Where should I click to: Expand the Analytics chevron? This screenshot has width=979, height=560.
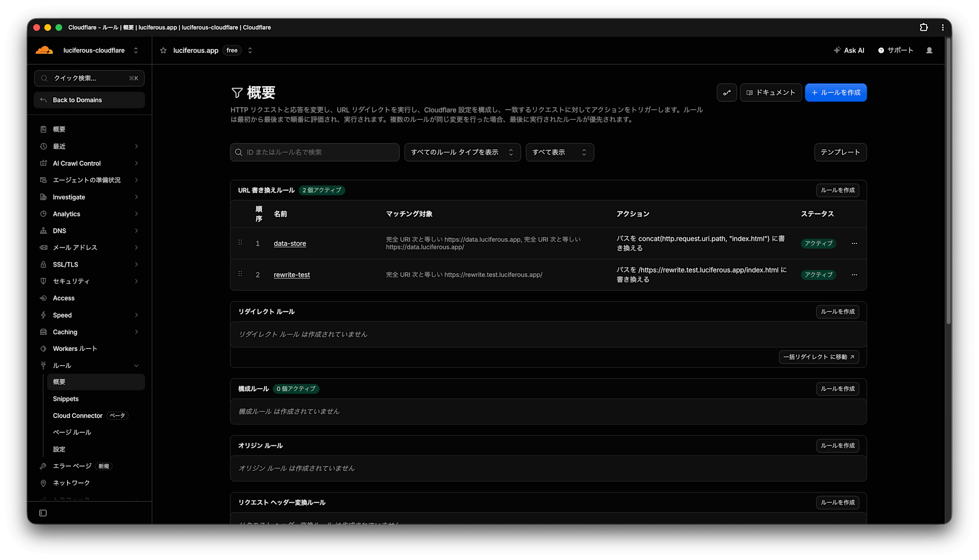(x=137, y=214)
